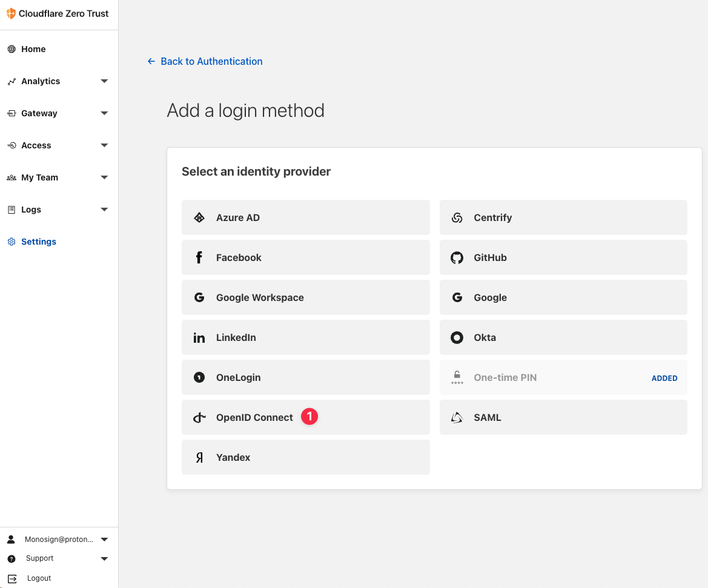Click the Yandex logo icon
Image resolution: width=708 pixels, height=588 pixels.
(199, 457)
